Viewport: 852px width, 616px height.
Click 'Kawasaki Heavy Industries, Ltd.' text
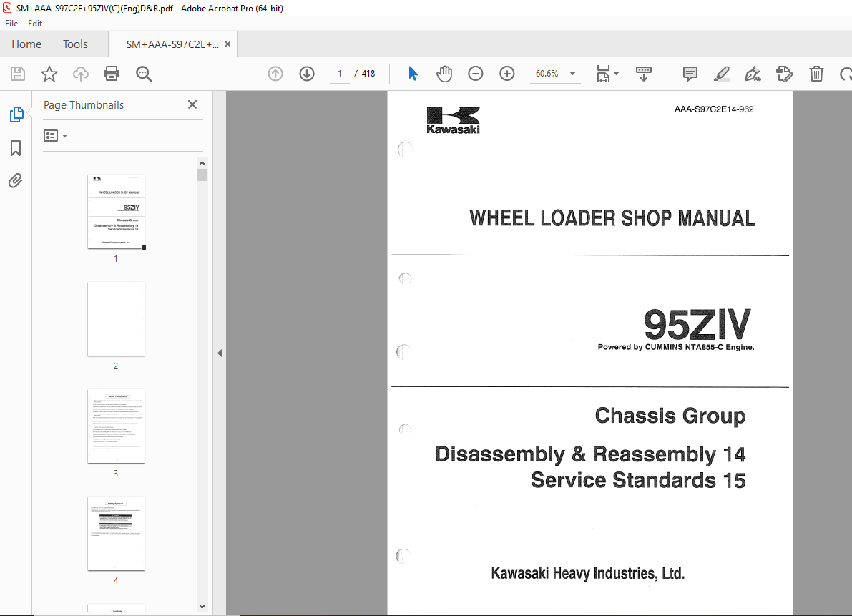pos(588,574)
